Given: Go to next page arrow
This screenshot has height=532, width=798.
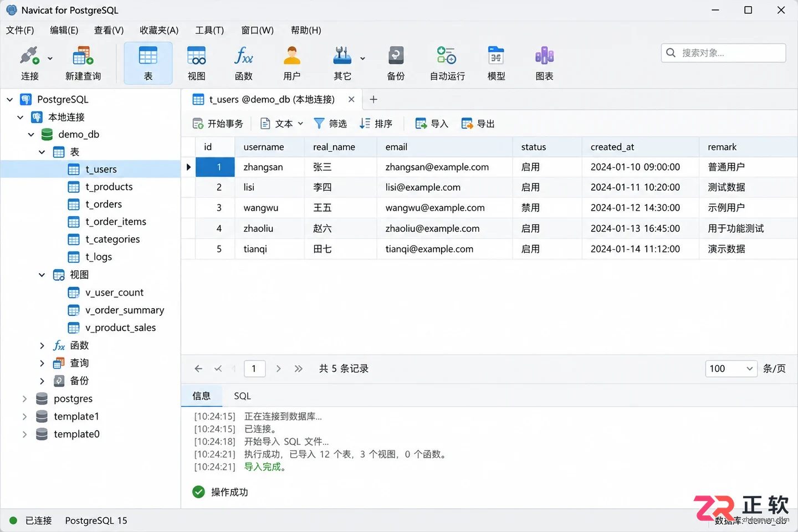Looking at the screenshot, I should [278, 369].
